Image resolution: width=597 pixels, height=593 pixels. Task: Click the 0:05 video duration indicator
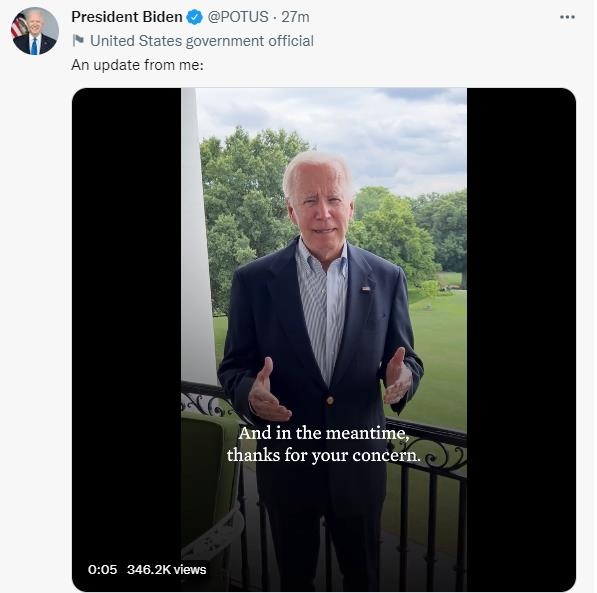pos(102,569)
